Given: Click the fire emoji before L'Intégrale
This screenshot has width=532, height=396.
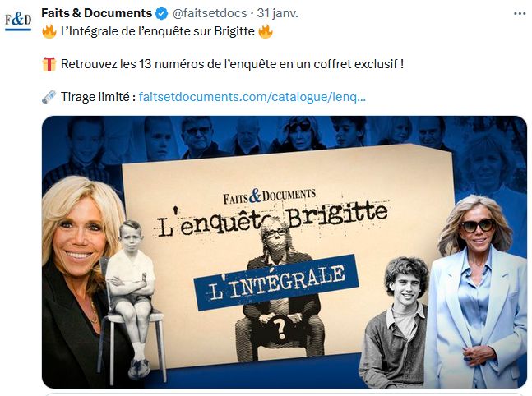Looking at the screenshot, I should 49,31.
